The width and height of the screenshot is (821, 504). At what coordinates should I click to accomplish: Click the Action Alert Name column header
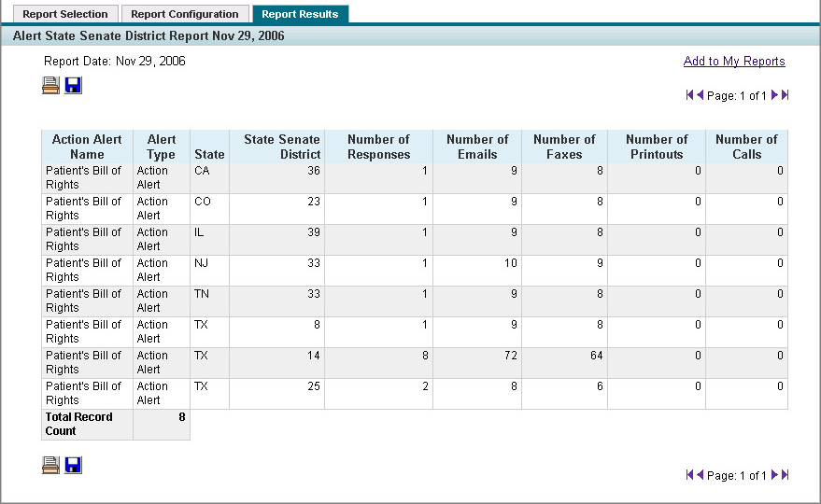[x=87, y=147]
